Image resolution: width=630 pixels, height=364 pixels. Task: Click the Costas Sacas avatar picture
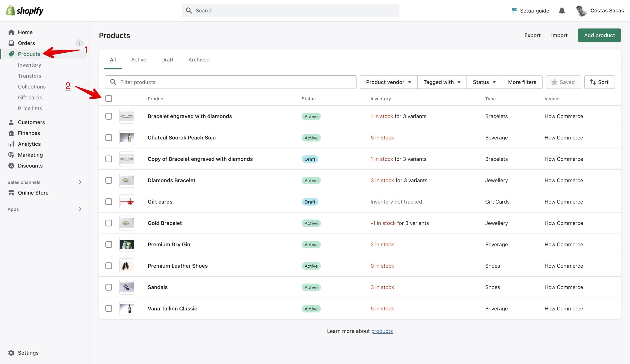point(581,10)
